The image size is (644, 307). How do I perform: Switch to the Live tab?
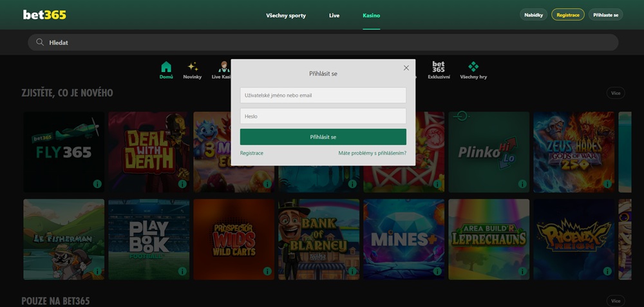pos(334,15)
